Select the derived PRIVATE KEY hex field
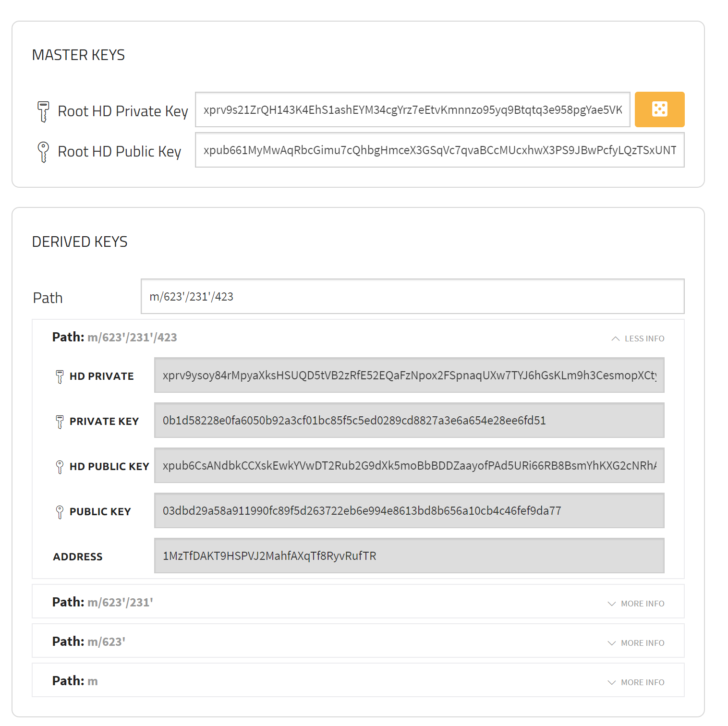This screenshot has width=728, height=726. (409, 420)
